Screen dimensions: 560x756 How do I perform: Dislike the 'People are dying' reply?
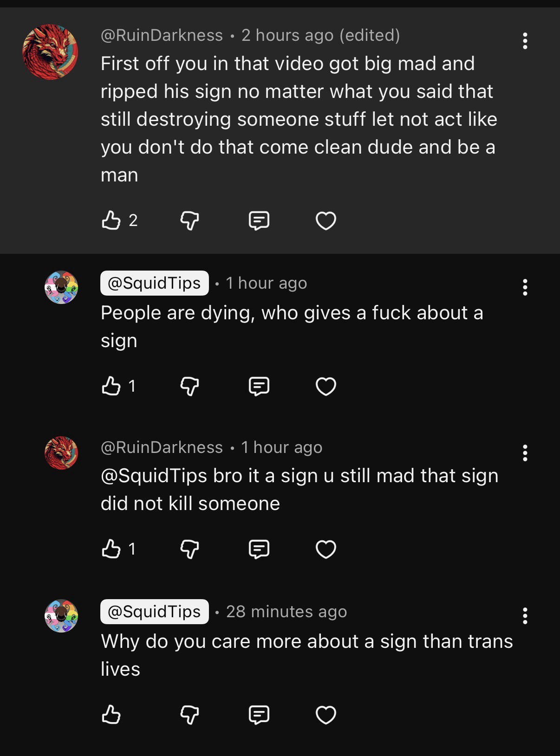(189, 386)
